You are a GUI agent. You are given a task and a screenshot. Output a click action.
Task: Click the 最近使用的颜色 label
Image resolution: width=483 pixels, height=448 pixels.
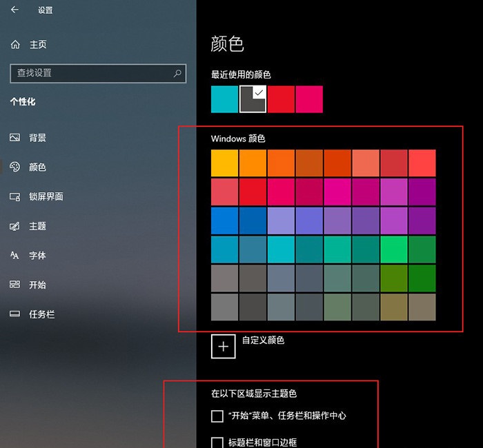pos(241,74)
